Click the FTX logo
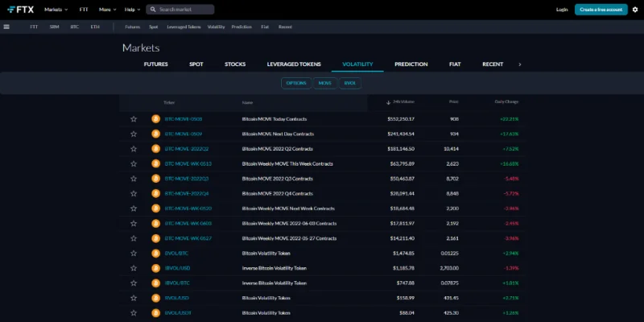 pos(21,10)
